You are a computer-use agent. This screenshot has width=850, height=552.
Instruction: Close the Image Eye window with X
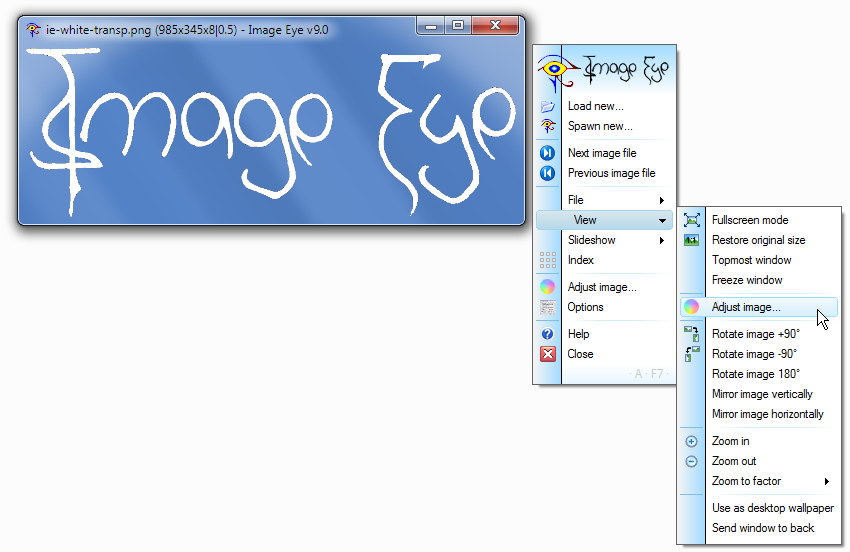(x=495, y=25)
